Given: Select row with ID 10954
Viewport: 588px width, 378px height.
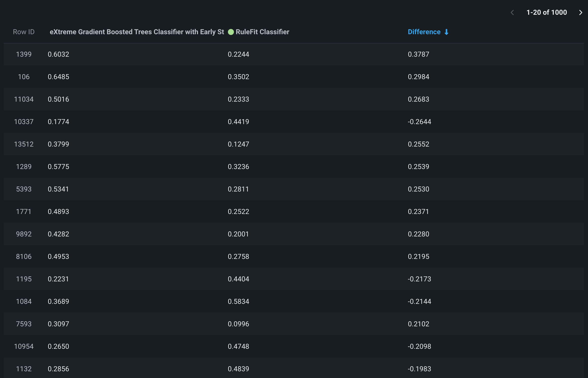Looking at the screenshot, I should pyautogui.click(x=24, y=346).
